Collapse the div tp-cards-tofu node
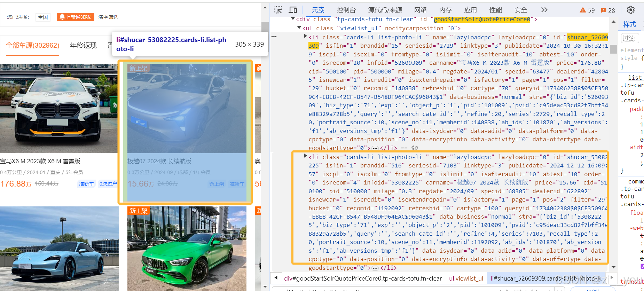This screenshot has width=644, height=291. click(x=293, y=19)
